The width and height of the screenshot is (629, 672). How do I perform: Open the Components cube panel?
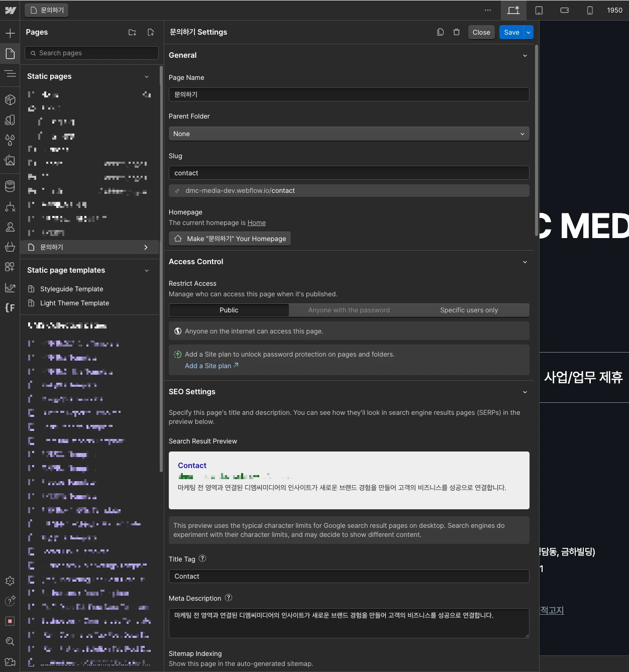10,99
